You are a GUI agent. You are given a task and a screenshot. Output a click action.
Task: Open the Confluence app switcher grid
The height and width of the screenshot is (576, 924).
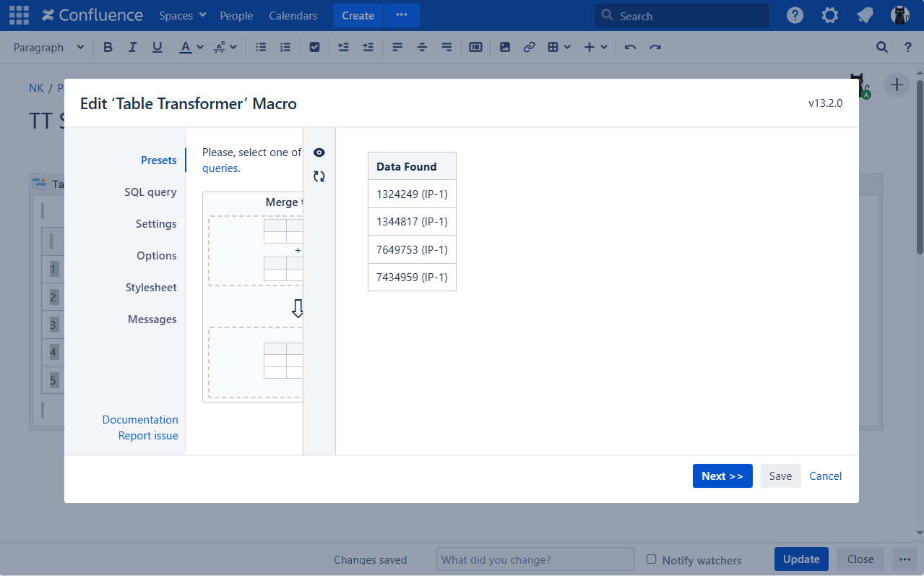pyautogui.click(x=19, y=15)
